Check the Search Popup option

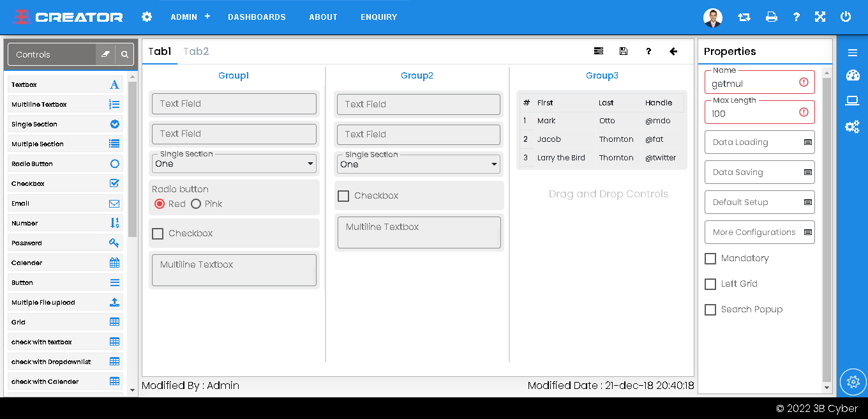710,310
